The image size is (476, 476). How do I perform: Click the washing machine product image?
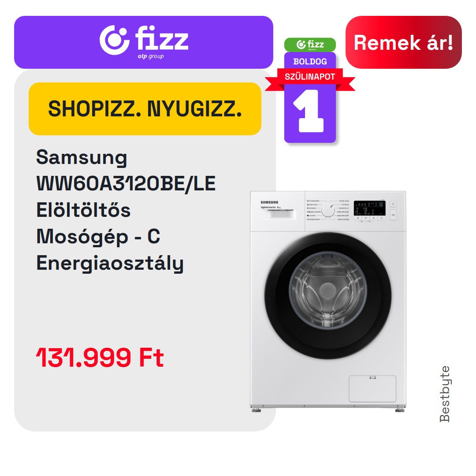click(328, 301)
